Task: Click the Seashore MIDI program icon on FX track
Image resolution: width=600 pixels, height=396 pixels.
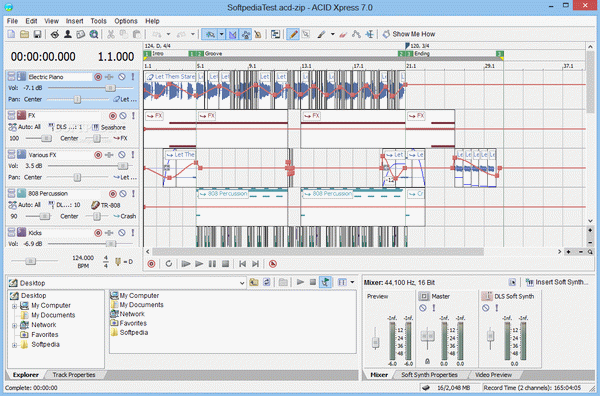Action: pos(95,127)
